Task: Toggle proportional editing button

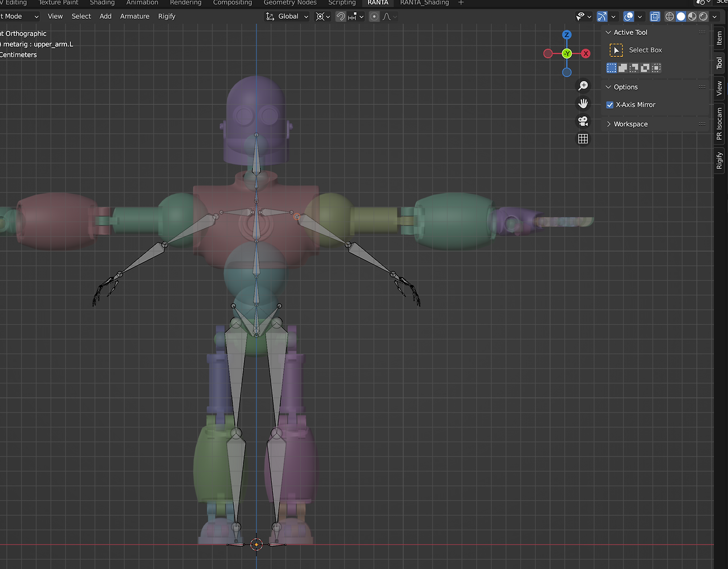Action: (374, 17)
